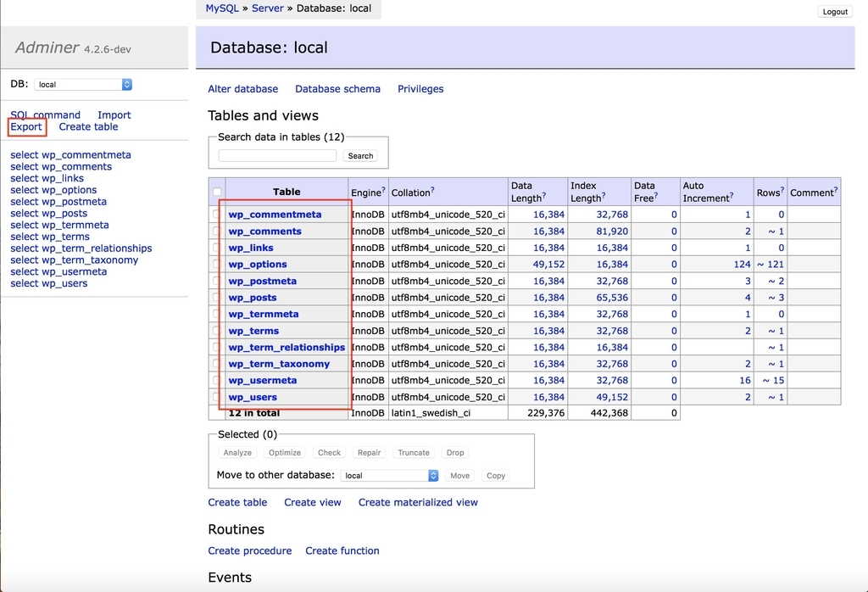The image size is (868, 592).
Task: Check the wp_options row checkbox
Action: [216, 264]
